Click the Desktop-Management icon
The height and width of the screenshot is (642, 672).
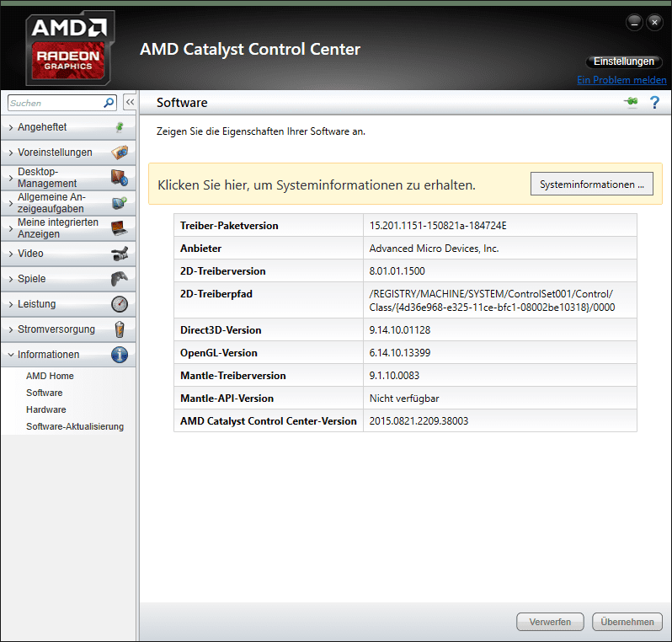pos(120,178)
